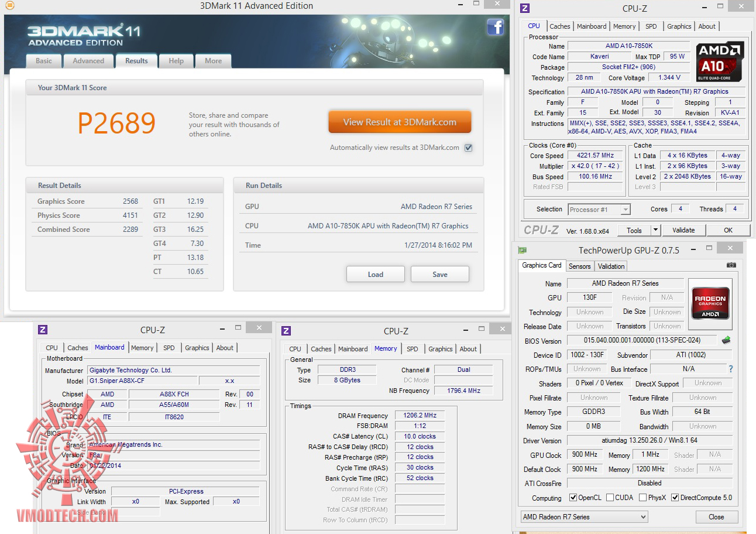
Task: Expand the arrow next to CPU-Z Tools
Action: (x=655, y=230)
